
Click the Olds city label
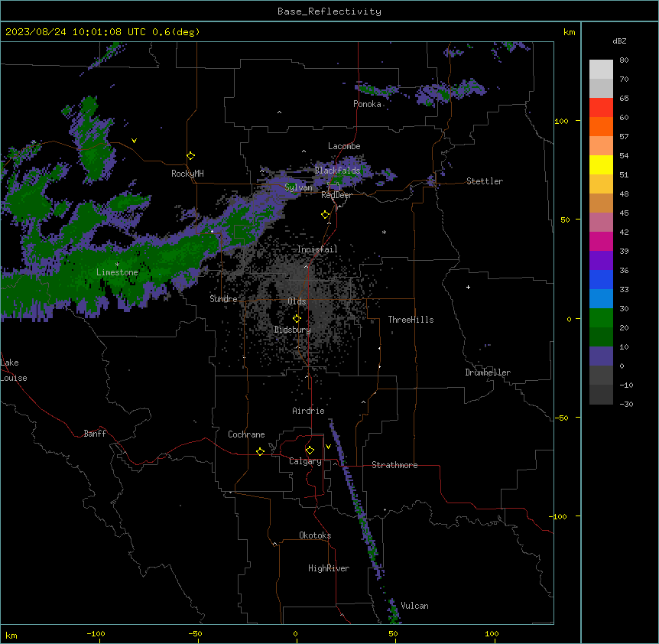click(297, 301)
